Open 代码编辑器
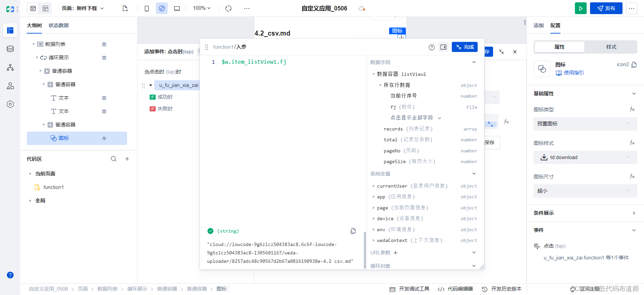 [455, 289]
